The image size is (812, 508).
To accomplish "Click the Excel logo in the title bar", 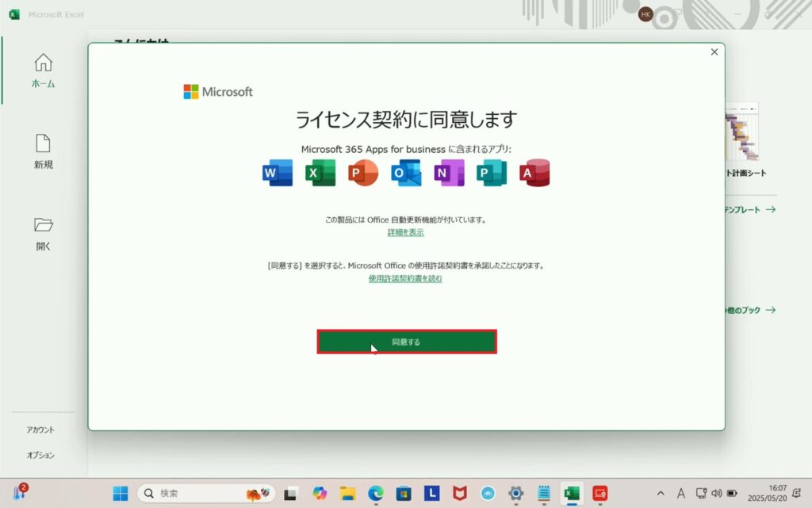I will tap(14, 14).
